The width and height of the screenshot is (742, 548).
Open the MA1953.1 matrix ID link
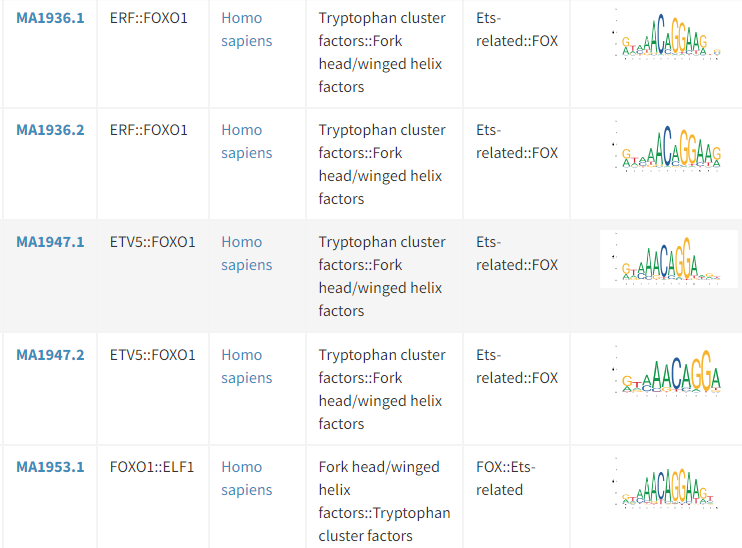pos(50,467)
